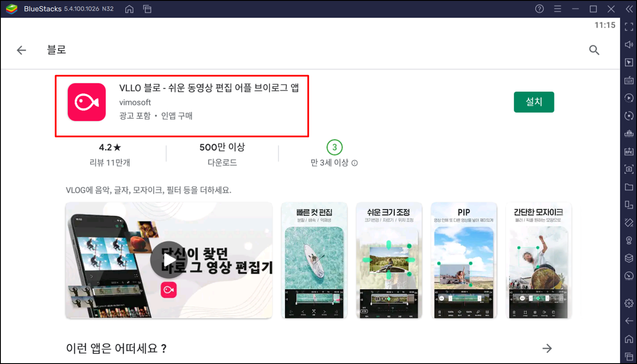The image size is (637, 364).
Task: Click the sidebar Android home icon
Action: (629, 339)
